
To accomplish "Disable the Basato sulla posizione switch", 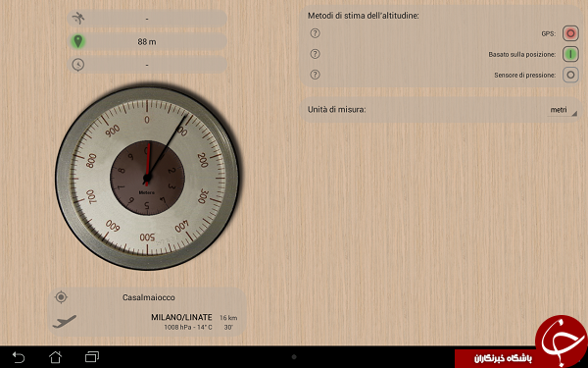I will (x=570, y=54).
